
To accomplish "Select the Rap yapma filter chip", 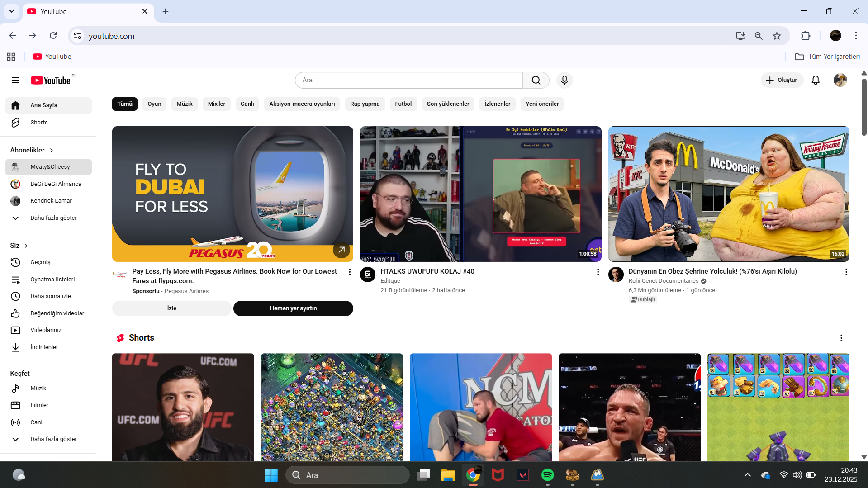I will pos(365,104).
